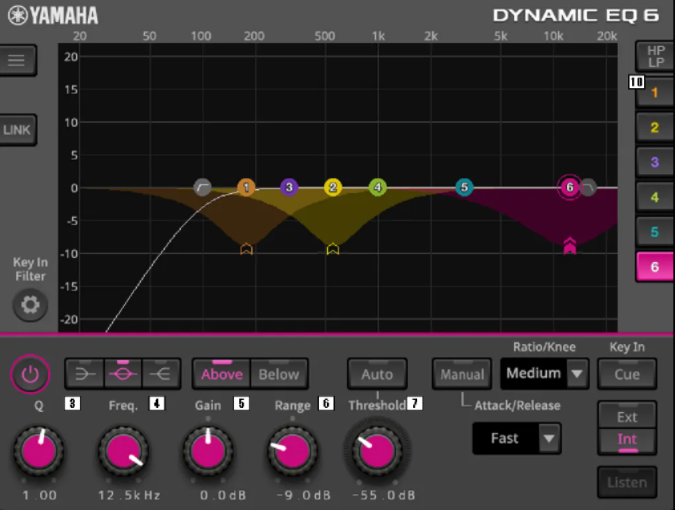Open the hamburger menu icon

click(x=17, y=60)
